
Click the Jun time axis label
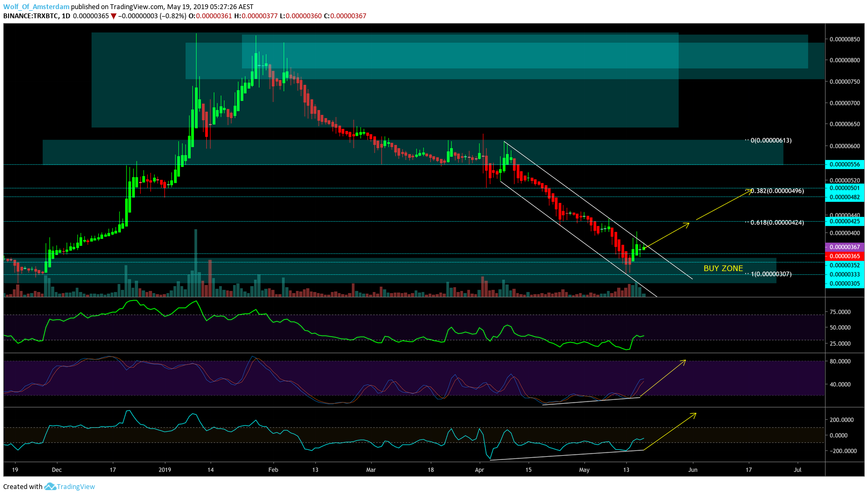(x=693, y=470)
